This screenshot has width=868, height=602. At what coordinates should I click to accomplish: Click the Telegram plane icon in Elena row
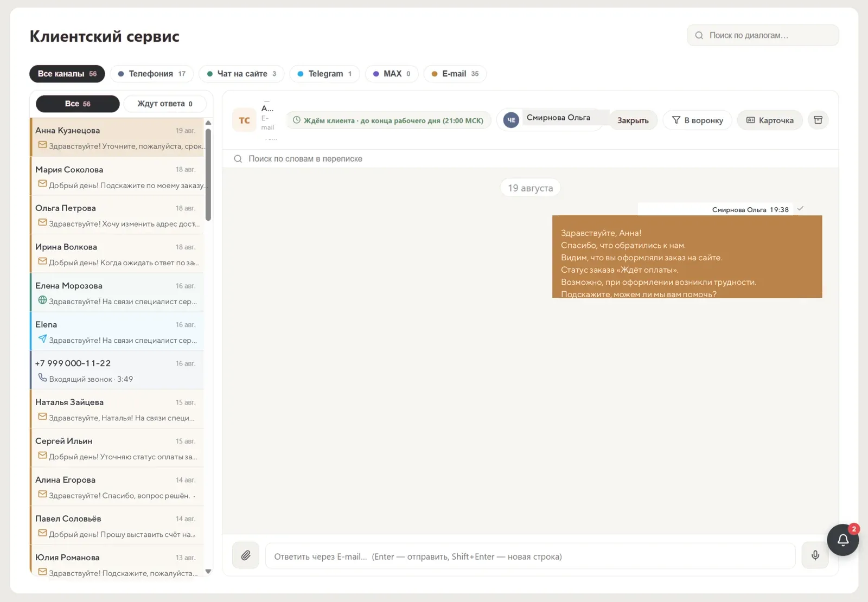tap(42, 339)
